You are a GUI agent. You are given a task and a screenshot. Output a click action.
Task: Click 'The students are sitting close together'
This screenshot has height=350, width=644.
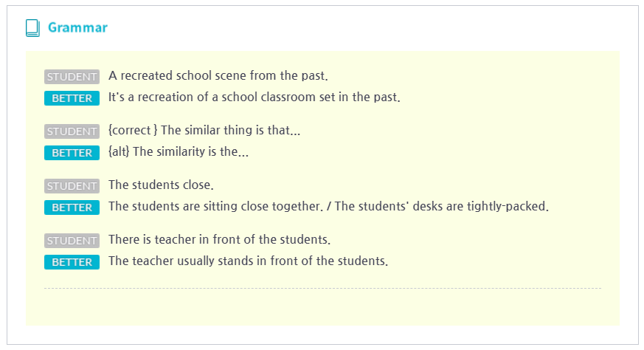[x=215, y=207]
